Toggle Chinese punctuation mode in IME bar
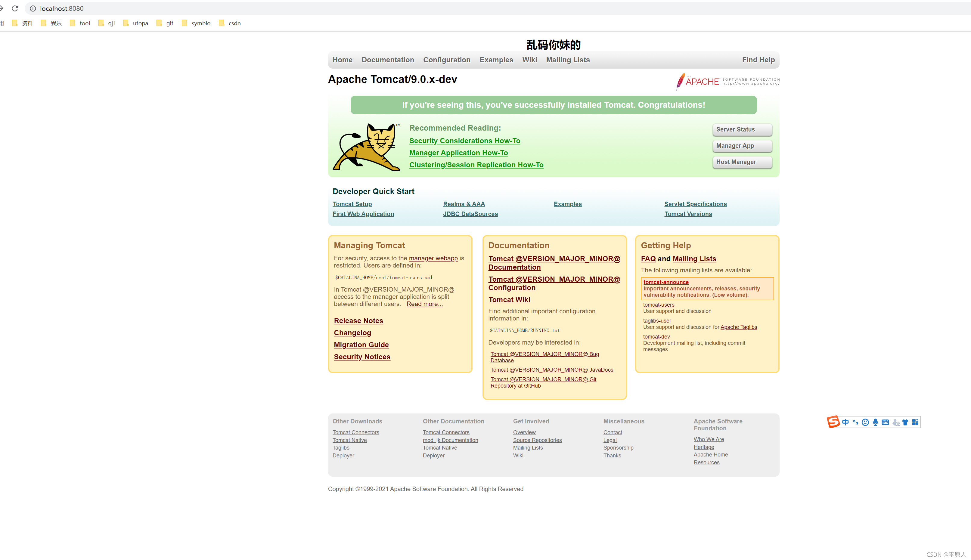 (855, 422)
